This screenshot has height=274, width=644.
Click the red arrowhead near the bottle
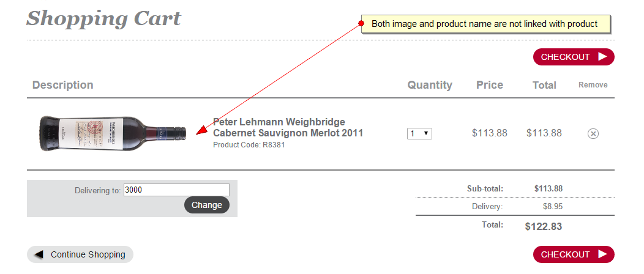(x=201, y=130)
